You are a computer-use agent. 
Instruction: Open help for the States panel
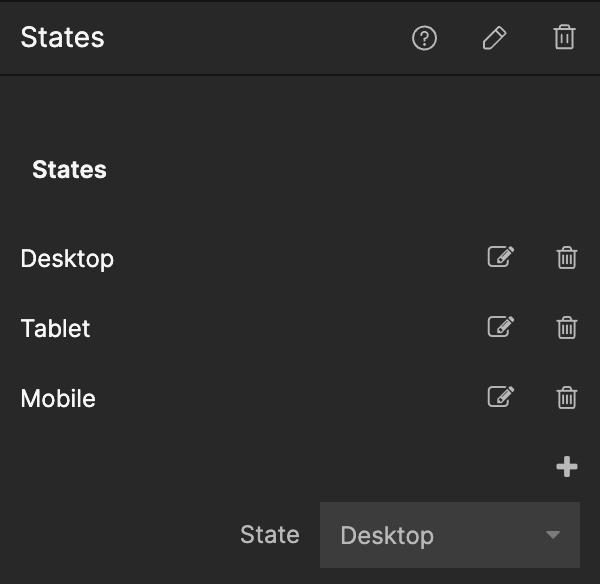pyautogui.click(x=425, y=38)
